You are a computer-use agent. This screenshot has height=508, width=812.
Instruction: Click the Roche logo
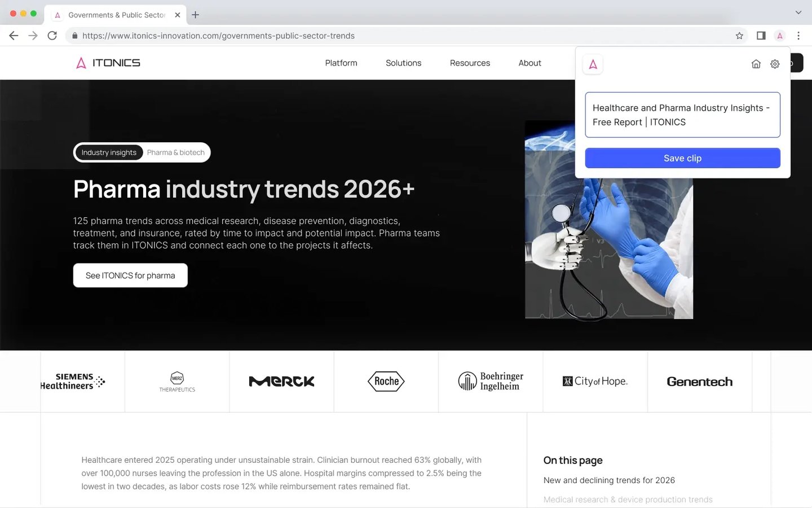tap(386, 382)
